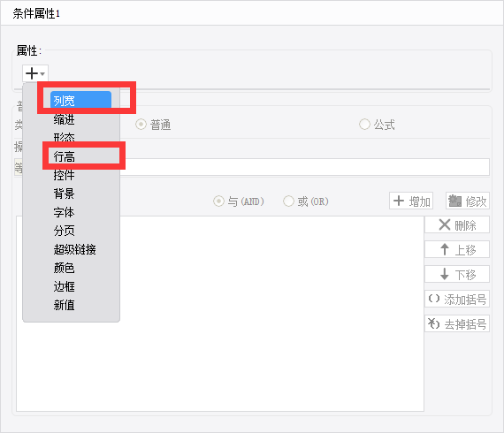Screen dimensions: 504x433
Task: Click the 增加 button
Action: pyautogui.click(x=411, y=201)
